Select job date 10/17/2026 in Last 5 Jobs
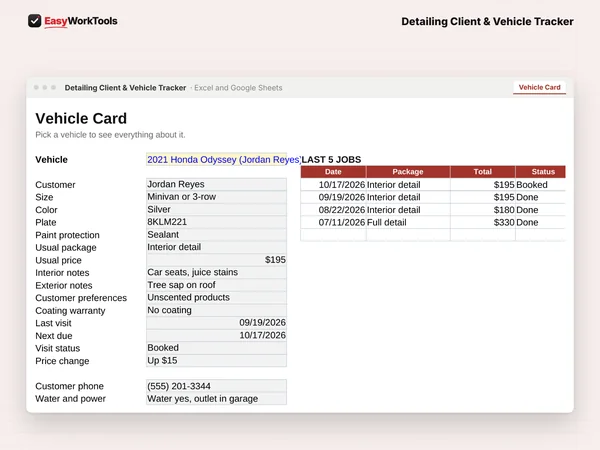600x450 pixels. [x=333, y=185]
